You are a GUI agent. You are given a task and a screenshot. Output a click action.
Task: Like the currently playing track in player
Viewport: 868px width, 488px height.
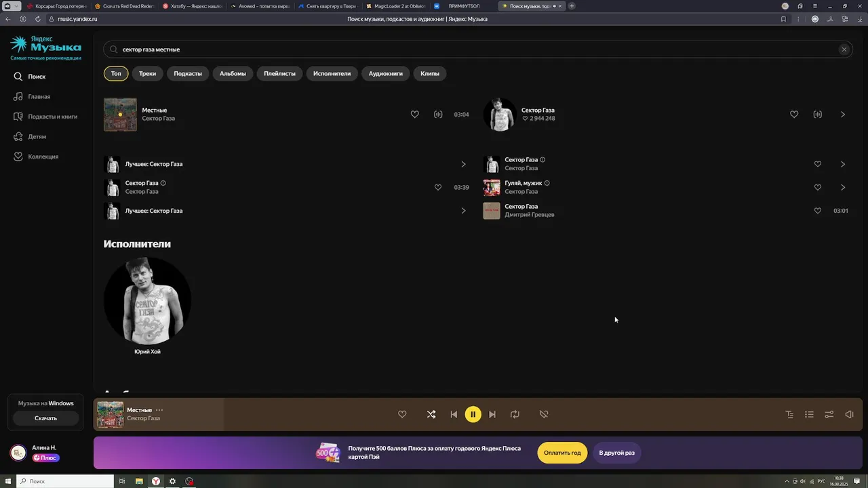coord(402,414)
